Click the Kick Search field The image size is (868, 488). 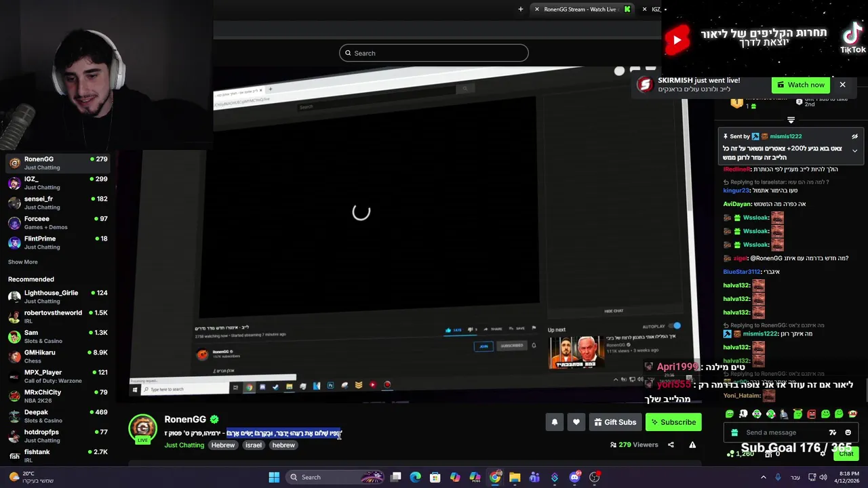click(x=434, y=53)
